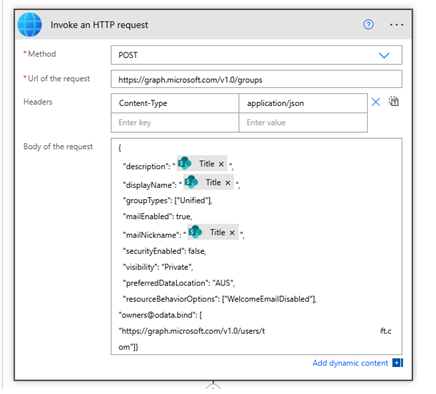Click the Invoke an HTTP request title

tap(99, 25)
